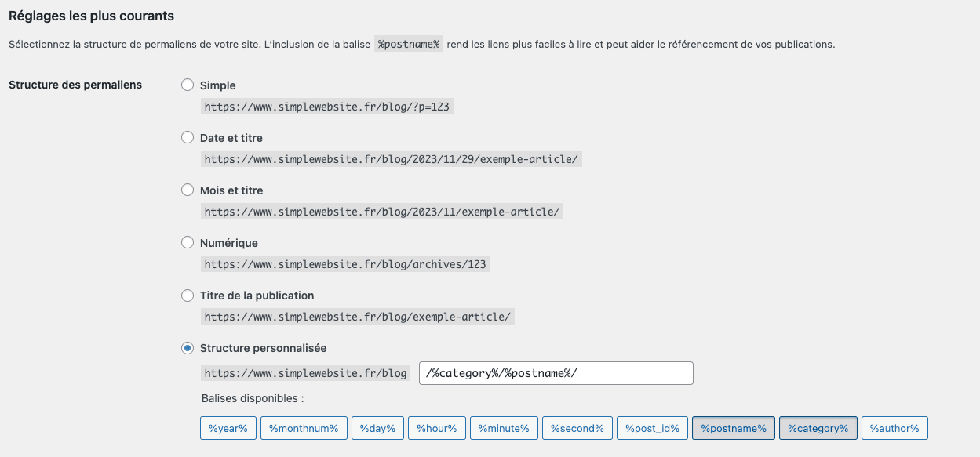
Task: Select the Titre de la publication radio
Action: (188, 296)
